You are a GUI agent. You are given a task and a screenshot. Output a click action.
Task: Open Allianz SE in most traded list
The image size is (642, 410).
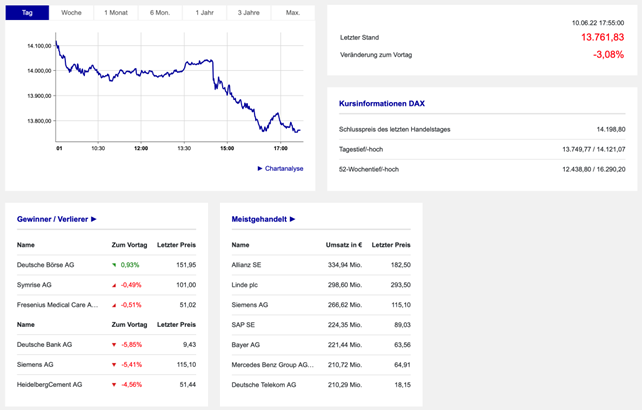click(246, 265)
